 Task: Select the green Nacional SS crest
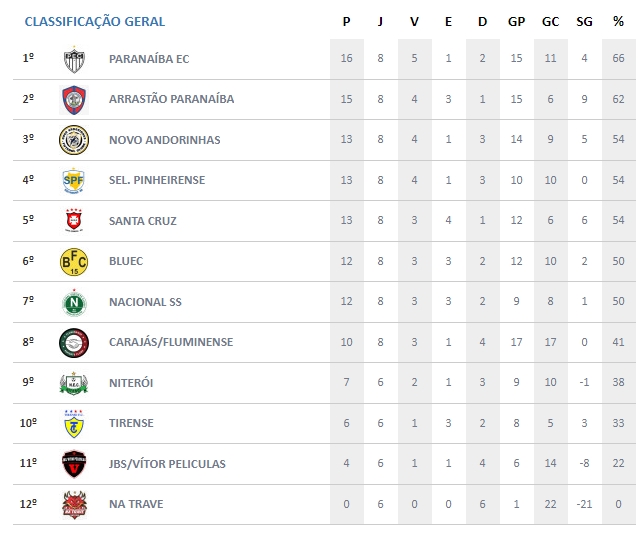74,302
